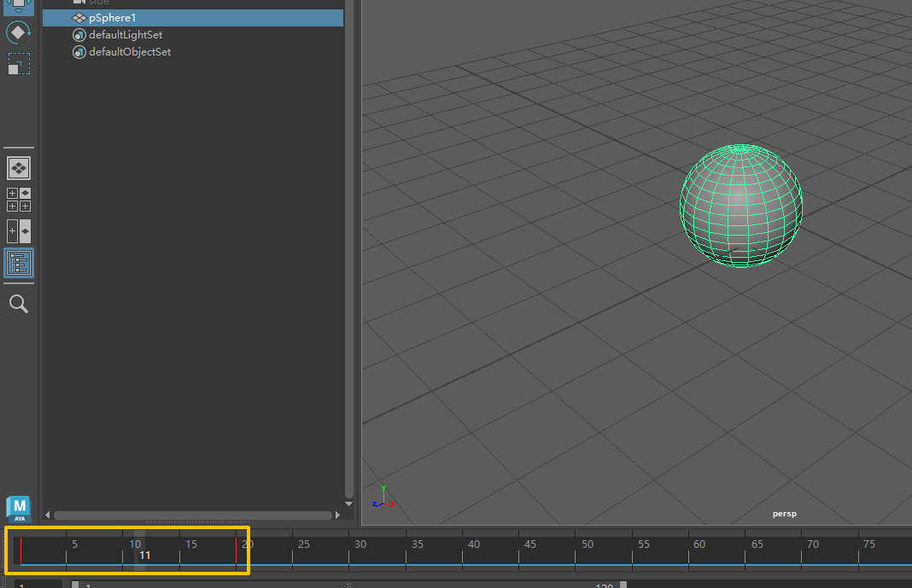Click Outliner horizontal scrollbar left arrow
The height and width of the screenshot is (588, 912).
[48, 515]
